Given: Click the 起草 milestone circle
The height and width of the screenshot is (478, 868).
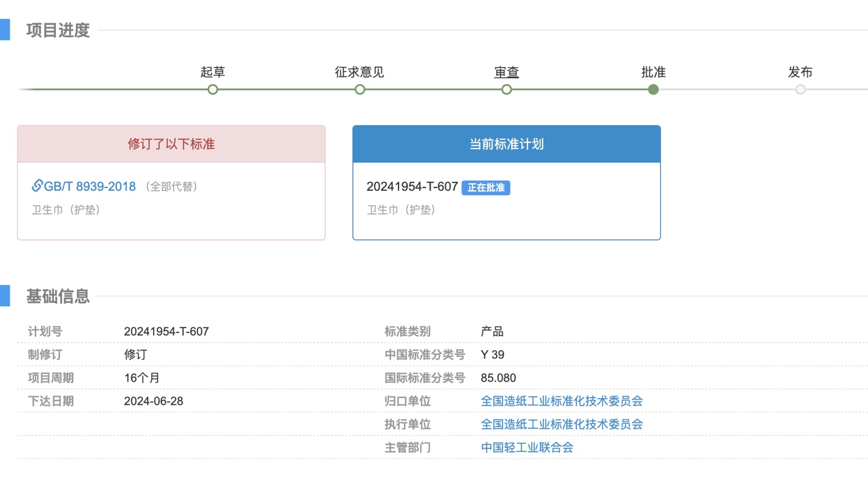Looking at the screenshot, I should coord(213,89).
